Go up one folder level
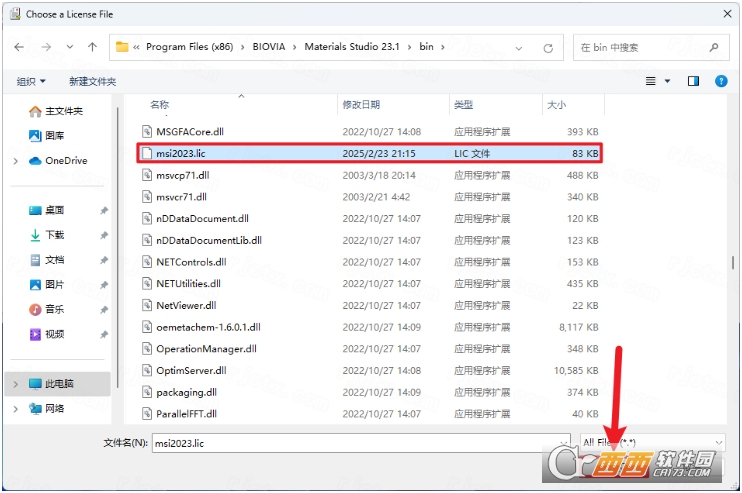The image size is (742, 493). (92, 47)
